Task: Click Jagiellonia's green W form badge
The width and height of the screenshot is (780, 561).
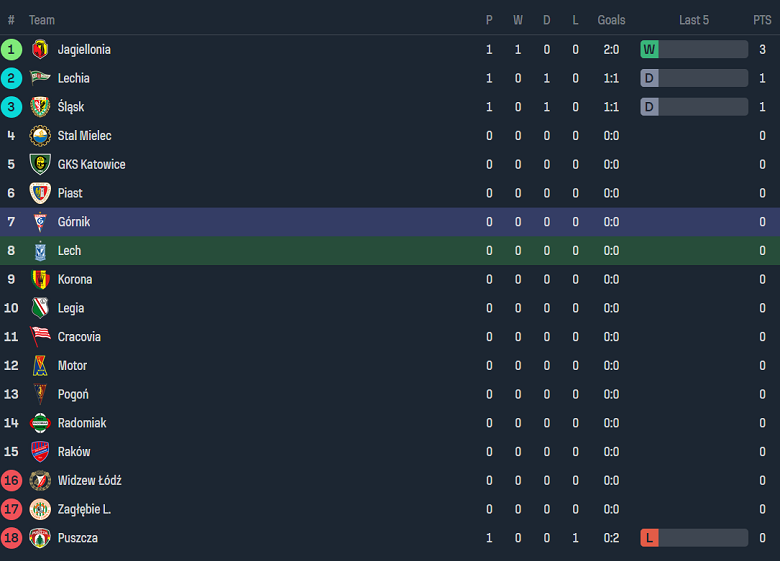Action: [x=650, y=49]
